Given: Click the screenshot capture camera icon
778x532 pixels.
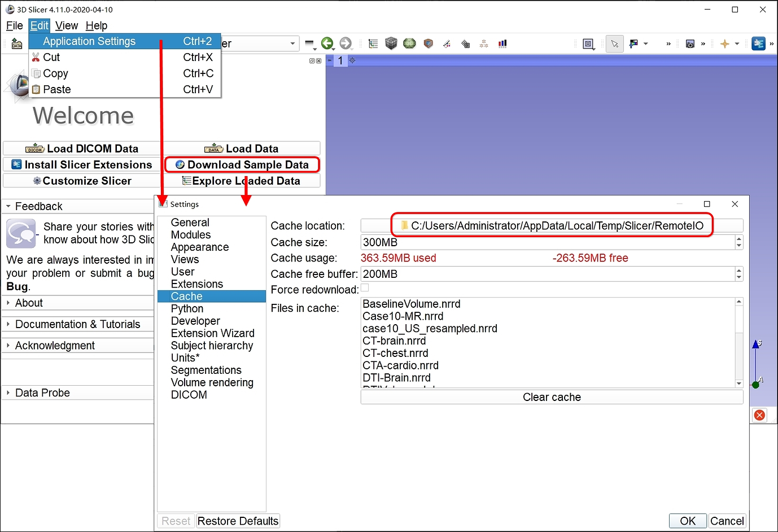Looking at the screenshot, I should point(690,43).
